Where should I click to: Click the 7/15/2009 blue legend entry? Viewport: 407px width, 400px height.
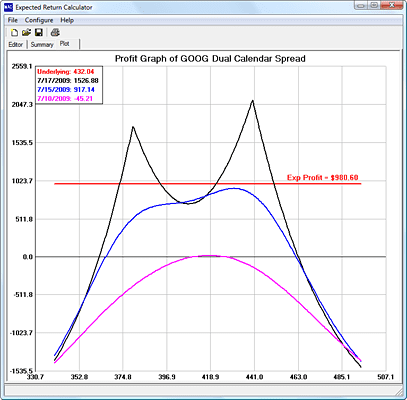tap(66, 90)
